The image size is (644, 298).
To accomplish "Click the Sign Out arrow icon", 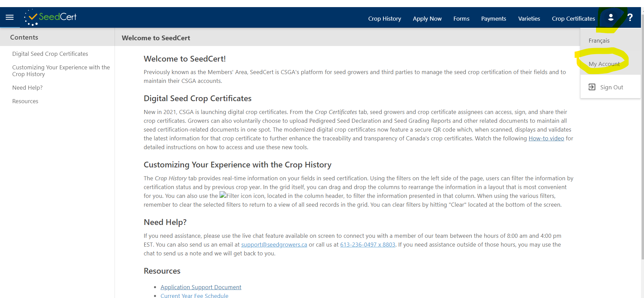I will click(592, 87).
